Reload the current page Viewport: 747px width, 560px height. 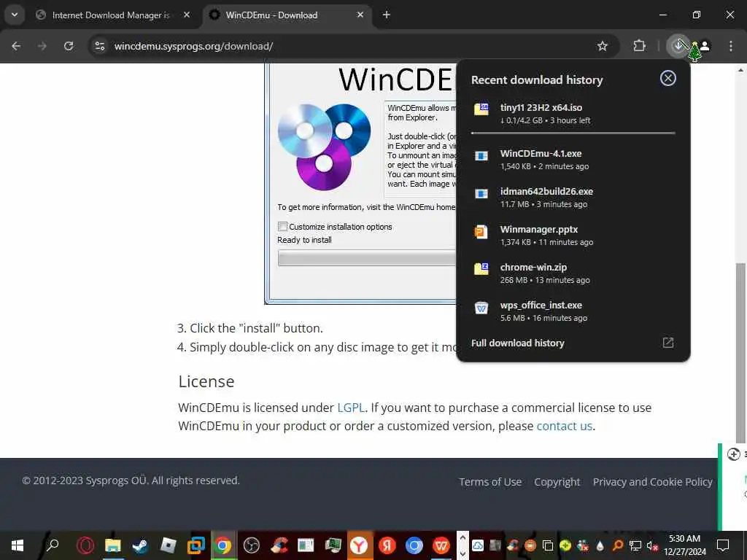point(69,46)
